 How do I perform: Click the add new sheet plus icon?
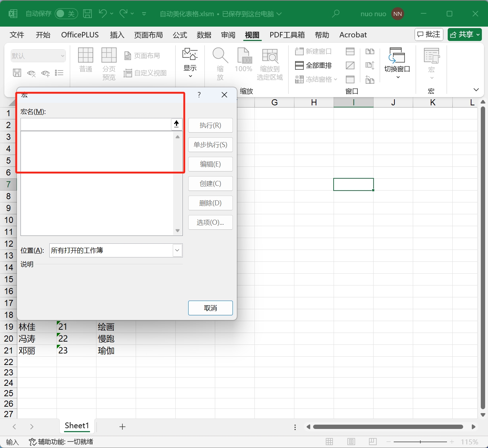click(122, 427)
